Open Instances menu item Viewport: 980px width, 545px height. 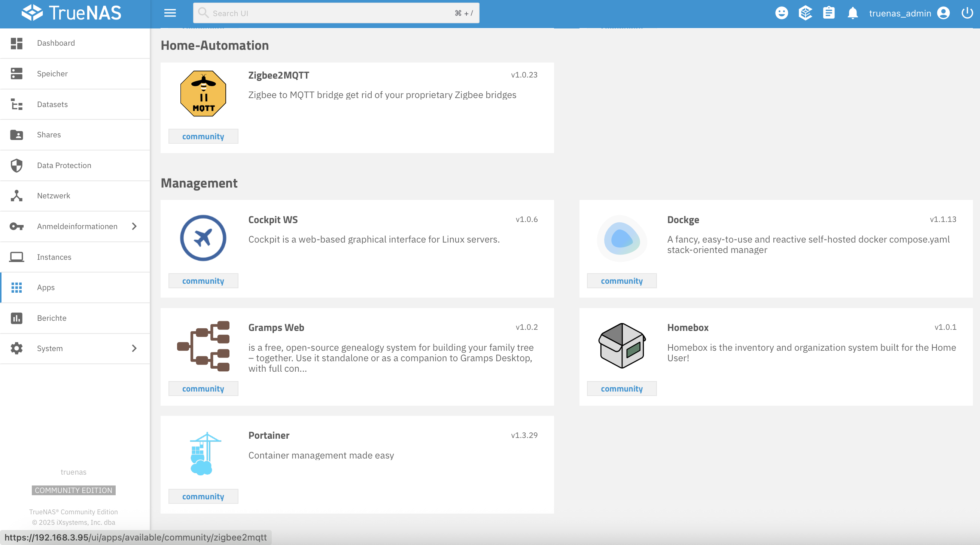click(75, 257)
